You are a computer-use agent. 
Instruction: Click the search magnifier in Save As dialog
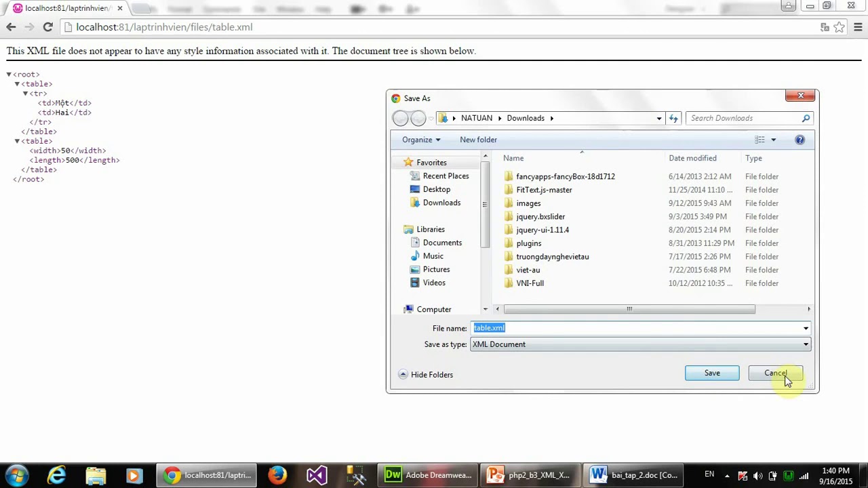pos(806,118)
